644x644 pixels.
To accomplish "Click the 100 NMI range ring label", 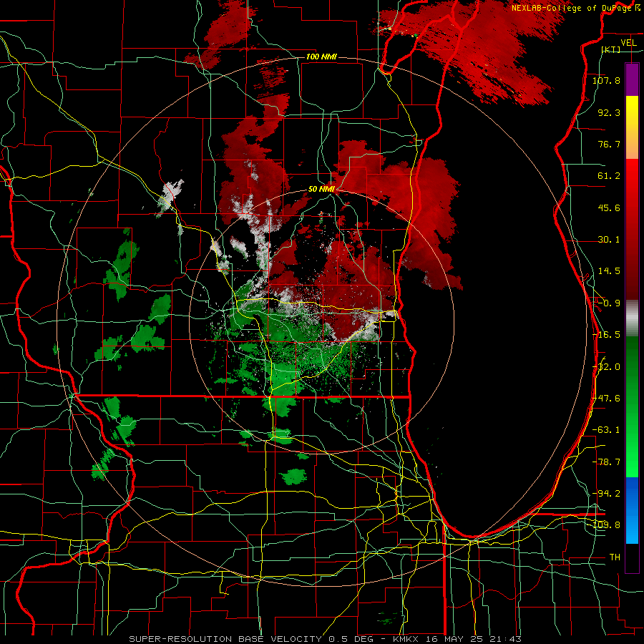I will tap(321, 57).
